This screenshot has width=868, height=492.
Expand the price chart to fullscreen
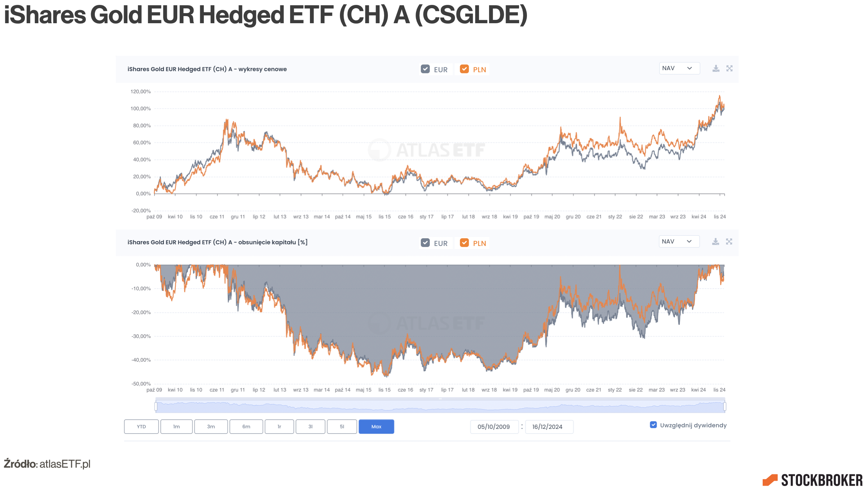729,69
